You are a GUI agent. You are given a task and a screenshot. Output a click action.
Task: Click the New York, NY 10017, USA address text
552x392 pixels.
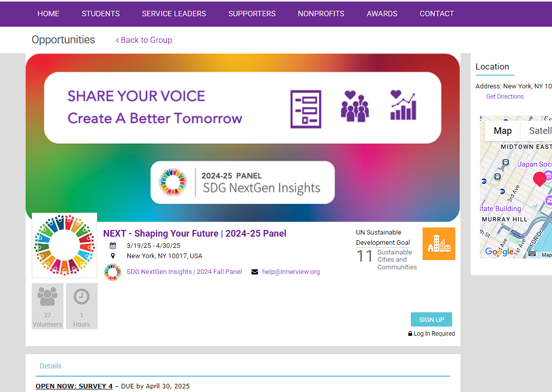(164, 256)
